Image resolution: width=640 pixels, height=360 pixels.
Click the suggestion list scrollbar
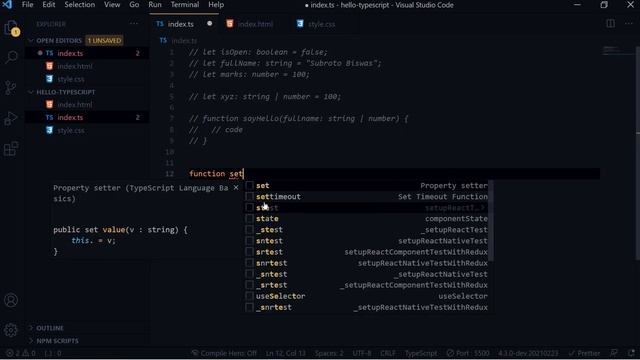click(x=491, y=221)
